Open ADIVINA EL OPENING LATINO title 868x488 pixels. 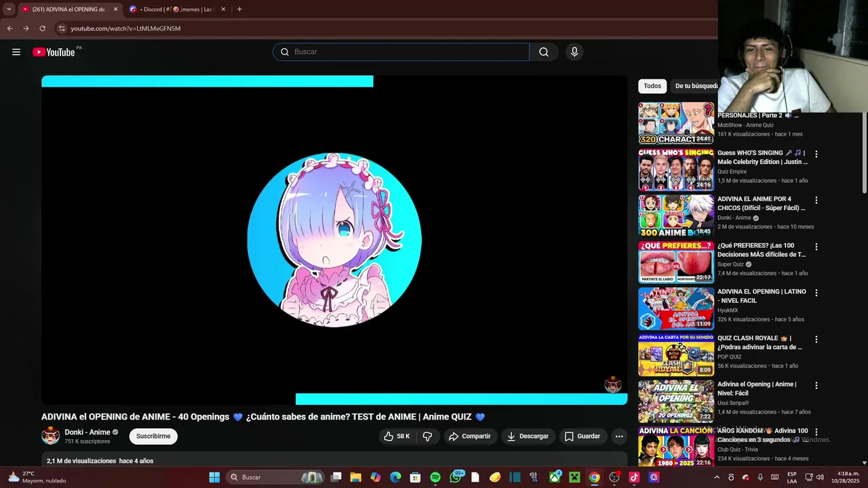pos(762,296)
